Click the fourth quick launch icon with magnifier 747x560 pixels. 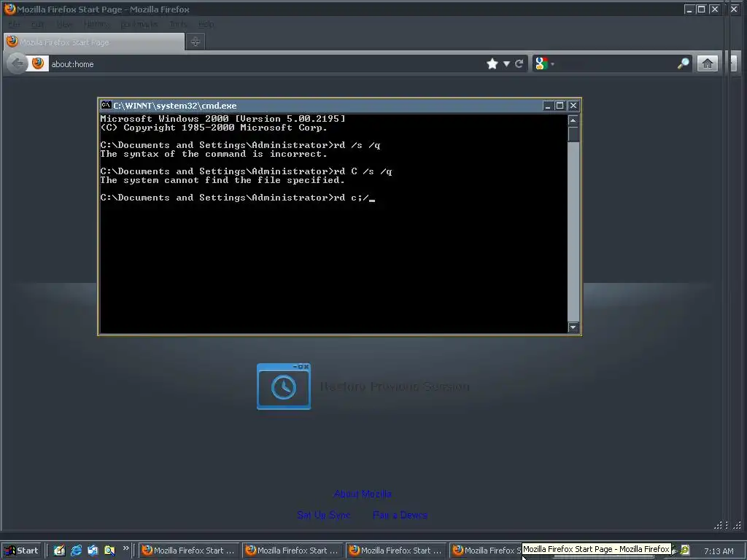pos(109,551)
